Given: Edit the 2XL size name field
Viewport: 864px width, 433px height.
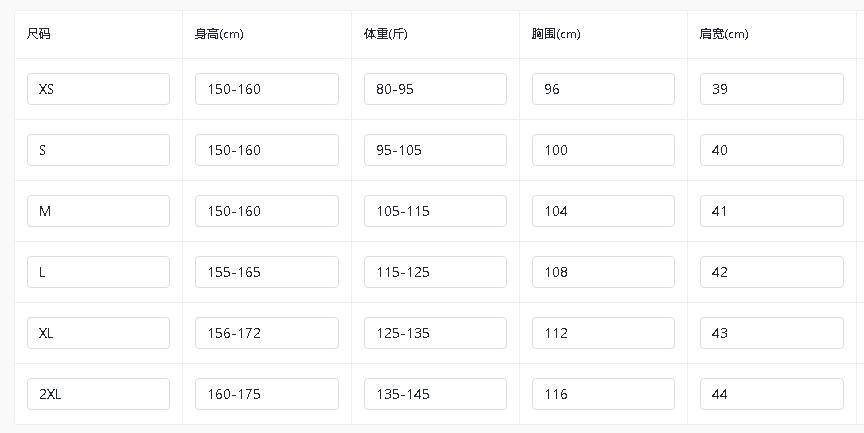Looking at the screenshot, I should [98, 394].
